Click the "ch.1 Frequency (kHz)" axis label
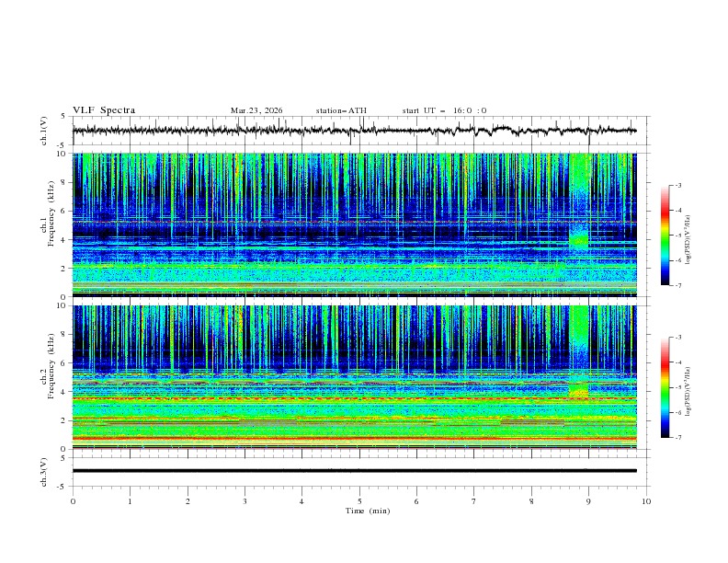This screenshot has height=563, width=728. (47, 212)
